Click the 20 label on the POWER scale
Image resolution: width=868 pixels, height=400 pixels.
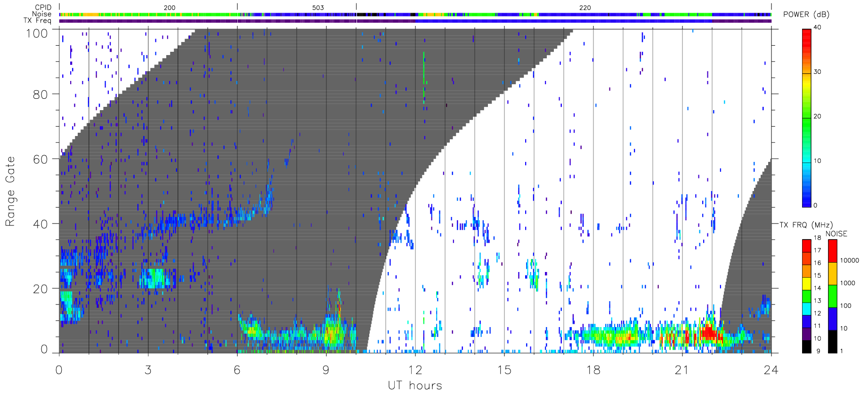(817, 116)
